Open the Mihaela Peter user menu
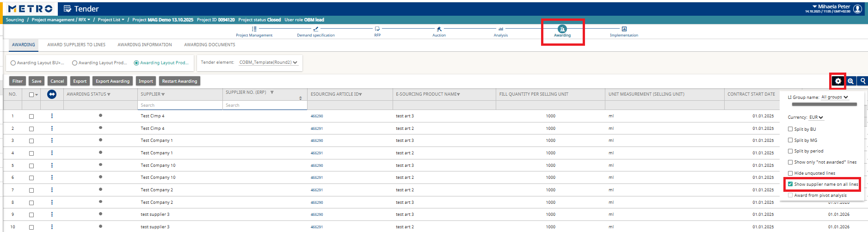Image resolution: width=868 pixels, height=232 pixels. (x=831, y=7)
